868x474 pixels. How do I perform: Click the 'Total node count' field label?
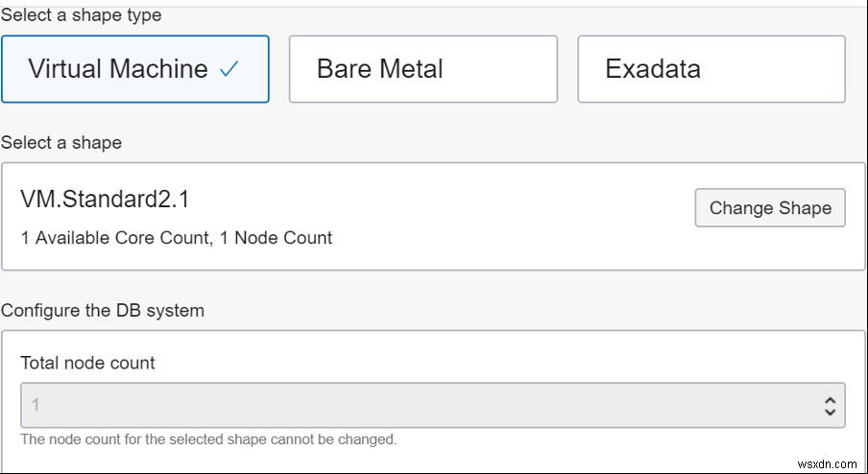point(87,363)
